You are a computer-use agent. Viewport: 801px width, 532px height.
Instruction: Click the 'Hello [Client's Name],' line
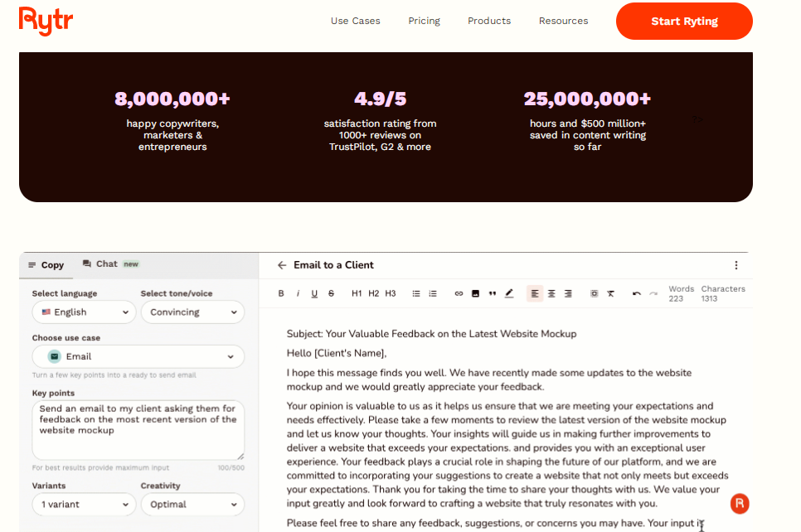click(x=337, y=353)
